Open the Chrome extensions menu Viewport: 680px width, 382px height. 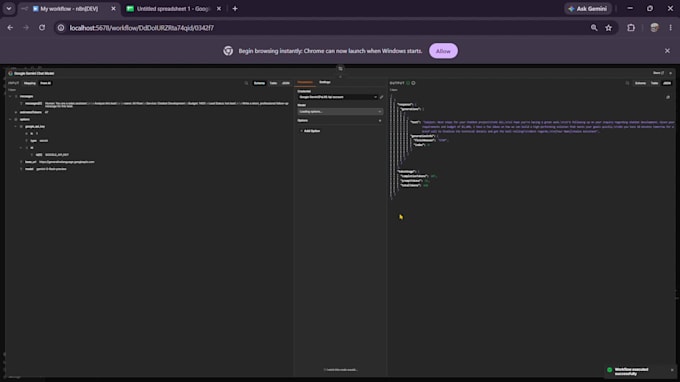[x=631, y=28]
